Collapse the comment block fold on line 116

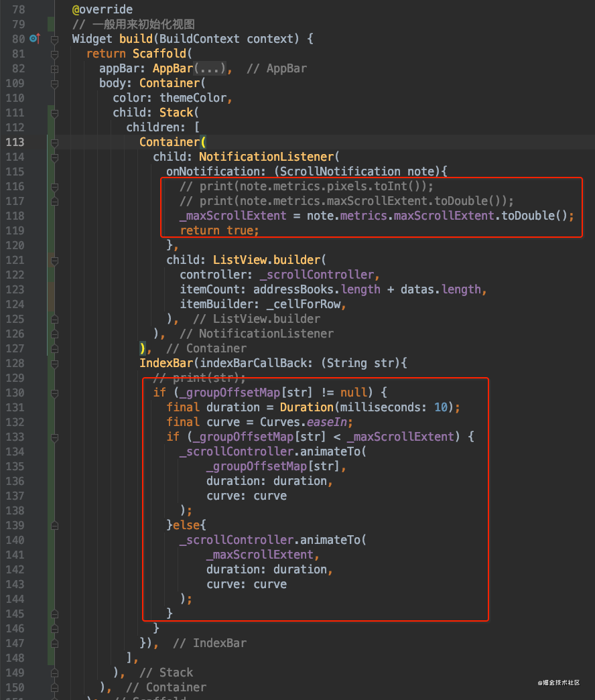pos(54,187)
